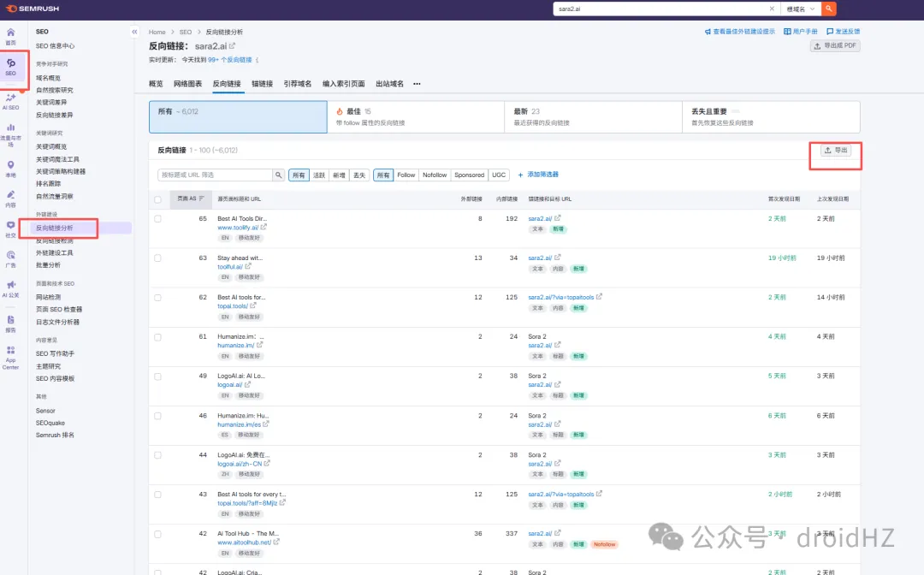924x575 pixels.
Task: Click the 本地 location pin icon
Action: (x=11, y=166)
